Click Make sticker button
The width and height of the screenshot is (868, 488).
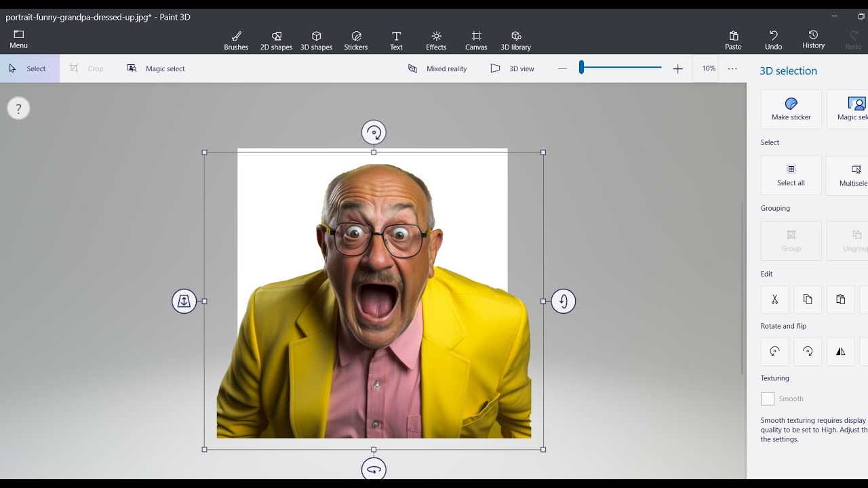click(791, 109)
